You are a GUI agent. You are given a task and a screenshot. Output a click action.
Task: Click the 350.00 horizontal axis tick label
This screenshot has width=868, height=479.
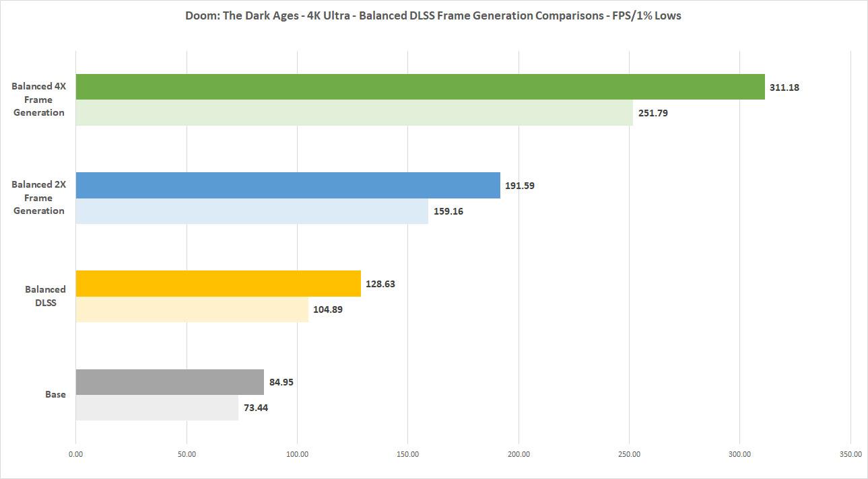tap(850, 454)
